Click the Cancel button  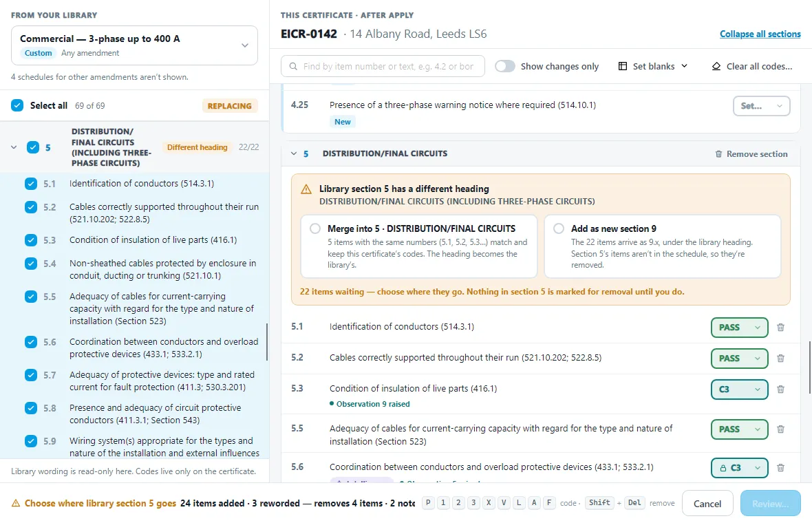(x=707, y=503)
